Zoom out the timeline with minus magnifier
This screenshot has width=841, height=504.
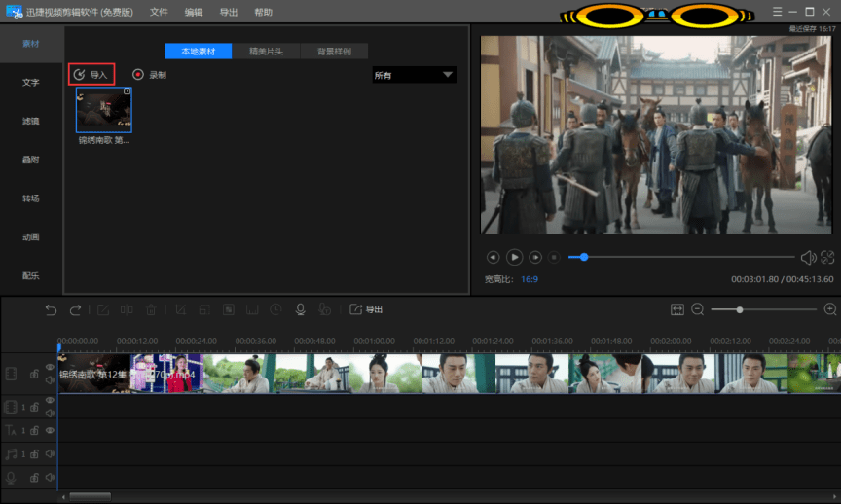tap(698, 309)
